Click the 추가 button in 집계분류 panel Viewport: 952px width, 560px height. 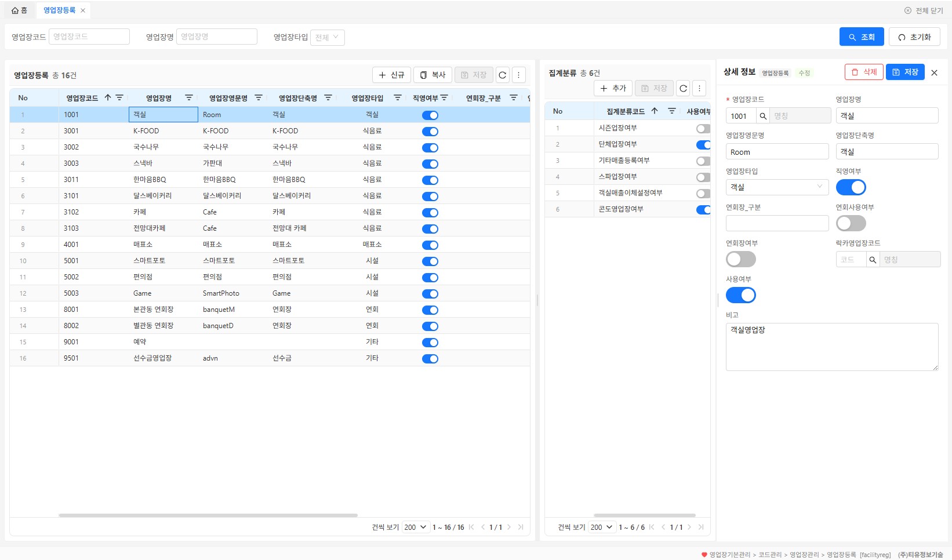click(x=613, y=88)
